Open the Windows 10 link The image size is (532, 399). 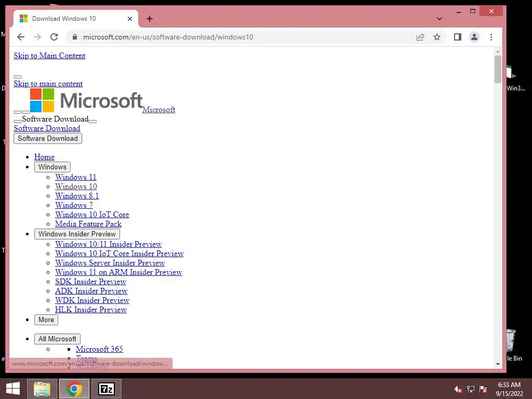tap(76, 187)
